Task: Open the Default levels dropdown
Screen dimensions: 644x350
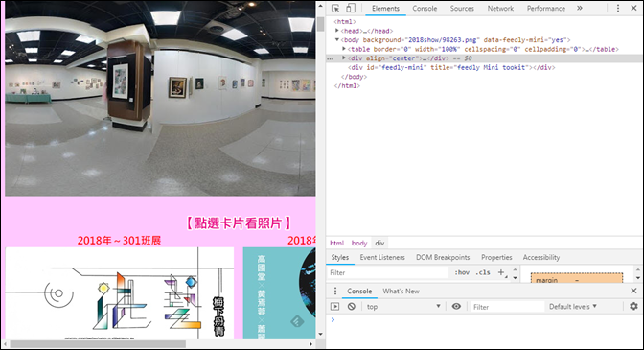Action: (573, 307)
